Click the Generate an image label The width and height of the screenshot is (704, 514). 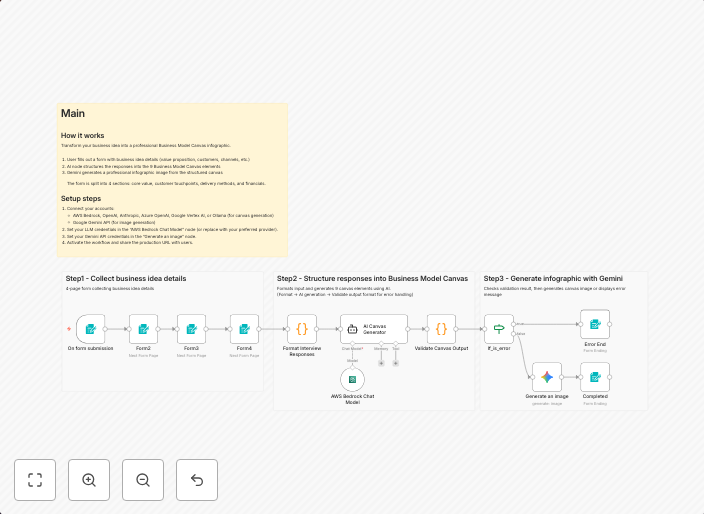(x=547, y=396)
